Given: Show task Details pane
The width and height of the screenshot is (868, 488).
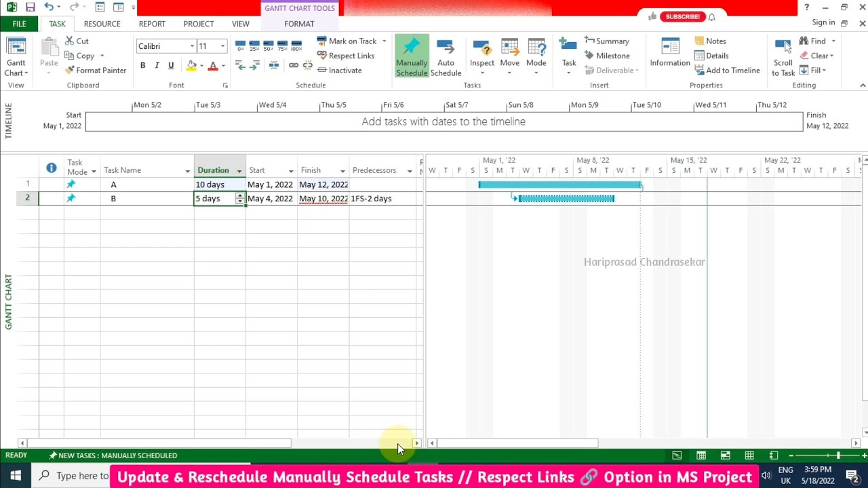Looking at the screenshot, I should click(x=711, y=56).
